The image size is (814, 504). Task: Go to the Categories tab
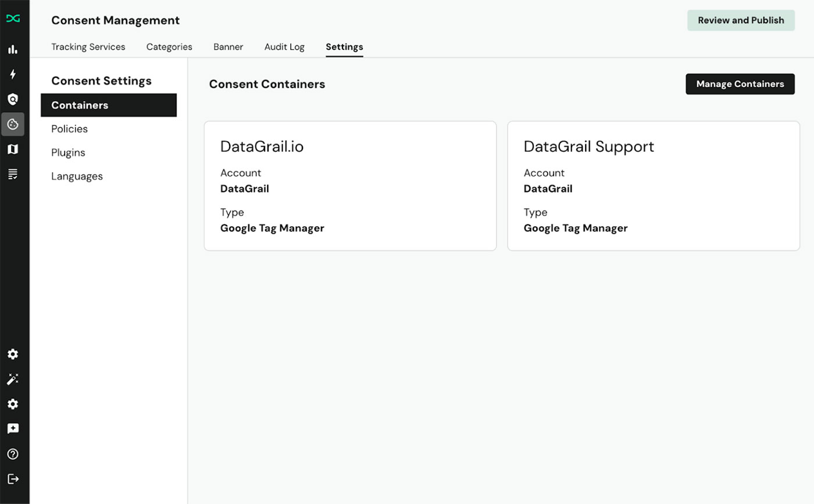click(x=169, y=47)
